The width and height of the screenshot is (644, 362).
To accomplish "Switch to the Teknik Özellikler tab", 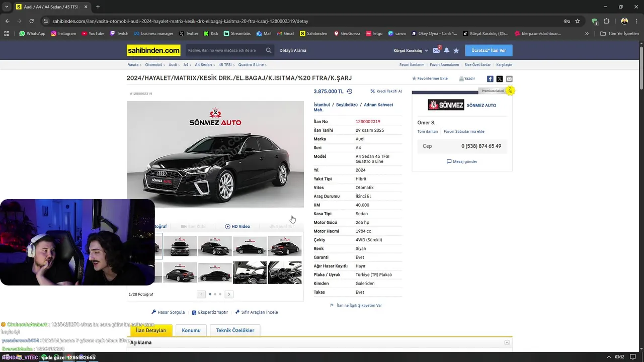I will (x=235, y=330).
